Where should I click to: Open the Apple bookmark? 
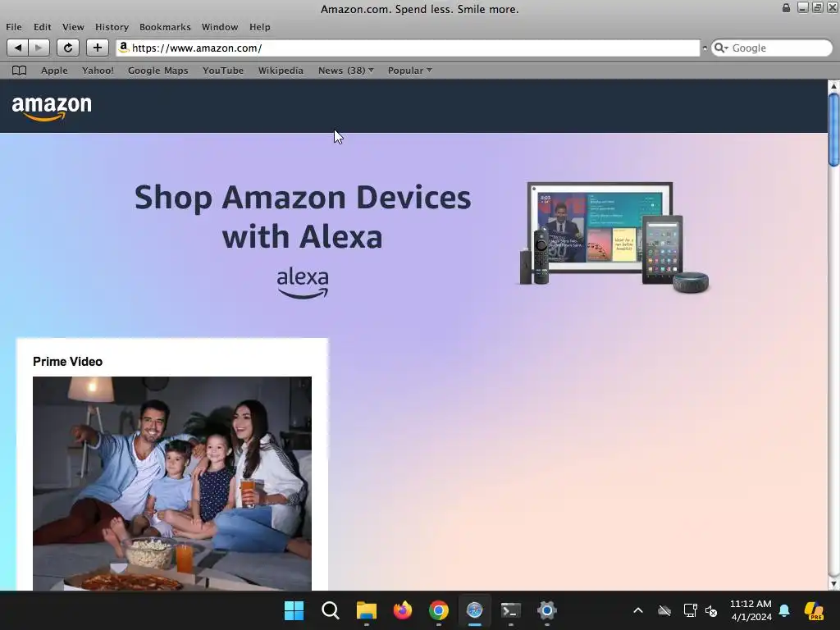tap(55, 71)
